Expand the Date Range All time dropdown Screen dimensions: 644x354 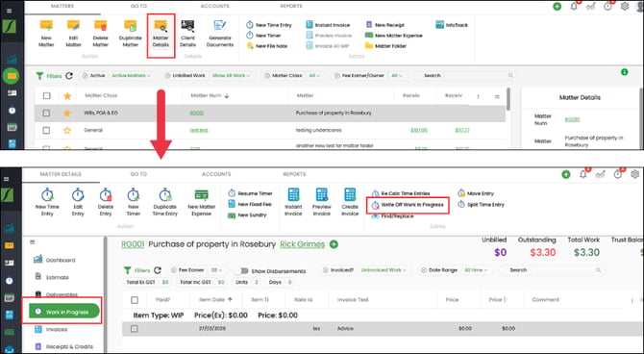tap(475, 270)
